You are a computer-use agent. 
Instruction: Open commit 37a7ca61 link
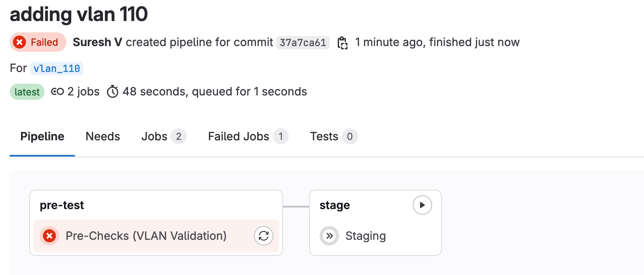coord(303,42)
